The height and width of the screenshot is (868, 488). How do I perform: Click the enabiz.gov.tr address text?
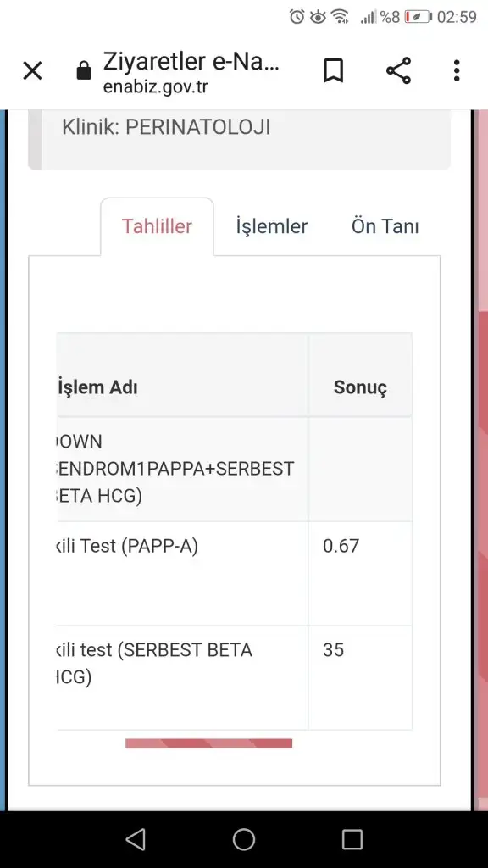tap(156, 87)
